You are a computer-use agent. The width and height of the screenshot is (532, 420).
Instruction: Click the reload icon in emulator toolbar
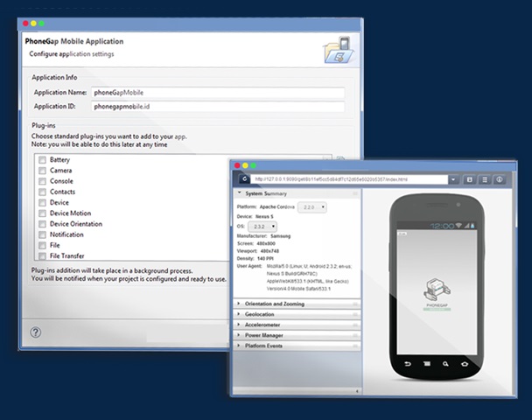(x=244, y=179)
